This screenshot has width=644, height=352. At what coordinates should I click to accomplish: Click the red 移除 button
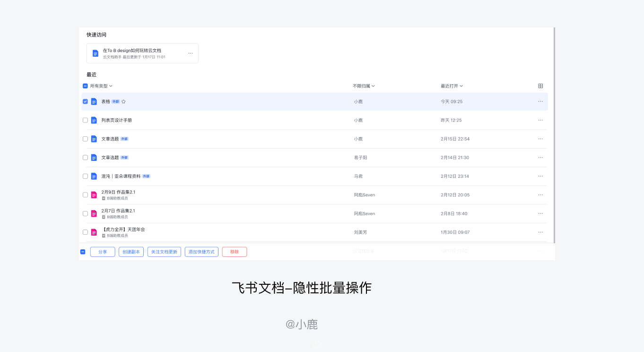click(235, 252)
